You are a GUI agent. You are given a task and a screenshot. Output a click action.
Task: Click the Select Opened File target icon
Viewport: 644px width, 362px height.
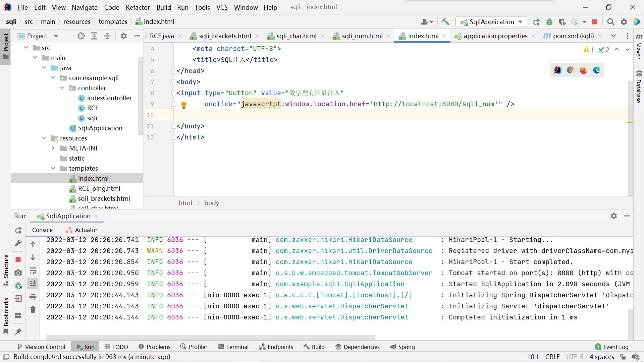[x=81, y=36]
